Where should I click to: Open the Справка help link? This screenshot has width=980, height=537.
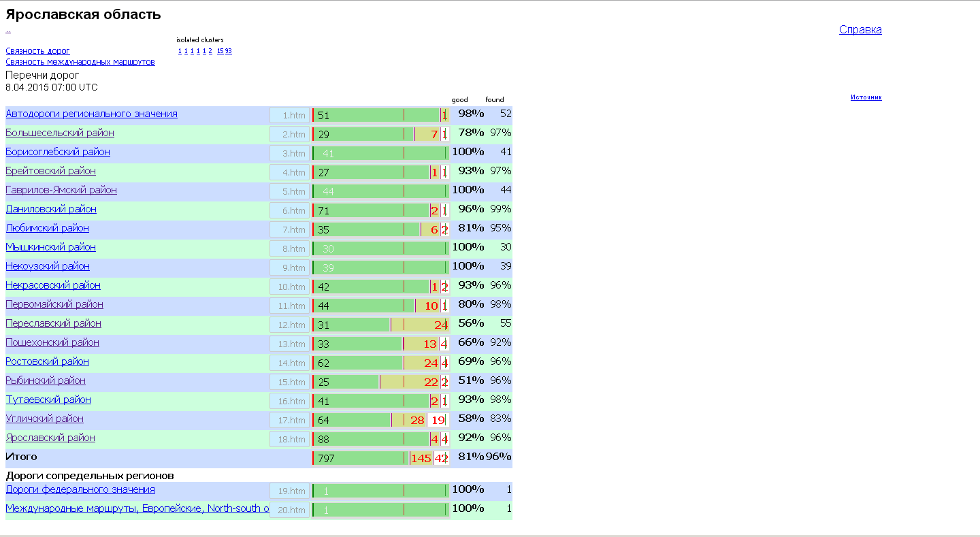coord(860,30)
